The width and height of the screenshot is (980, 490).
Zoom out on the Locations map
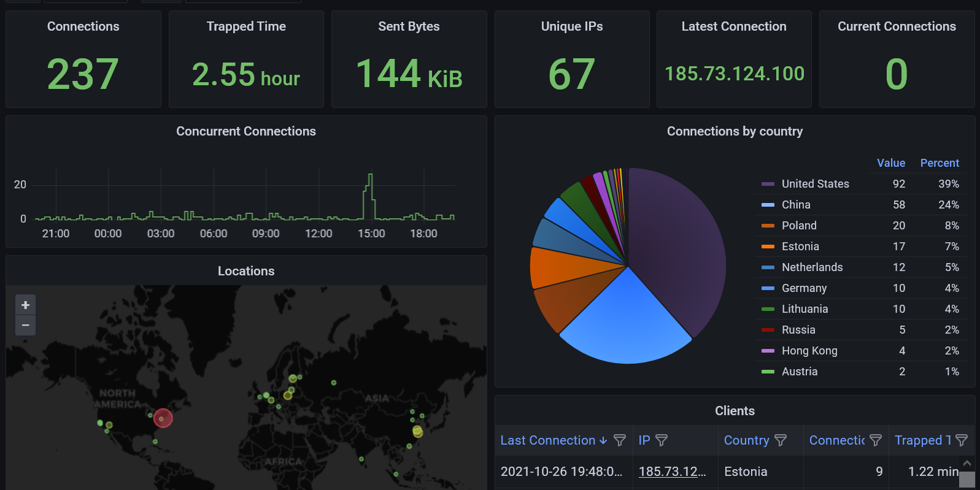(x=25, y=325)
